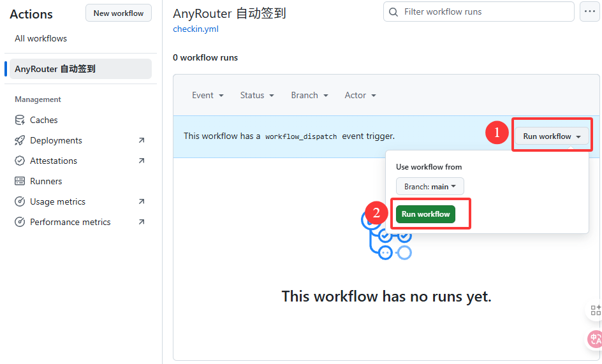Open the three-dot options menu
The height and width of the screenshot is (364, 602).
(x=590, y=11)
